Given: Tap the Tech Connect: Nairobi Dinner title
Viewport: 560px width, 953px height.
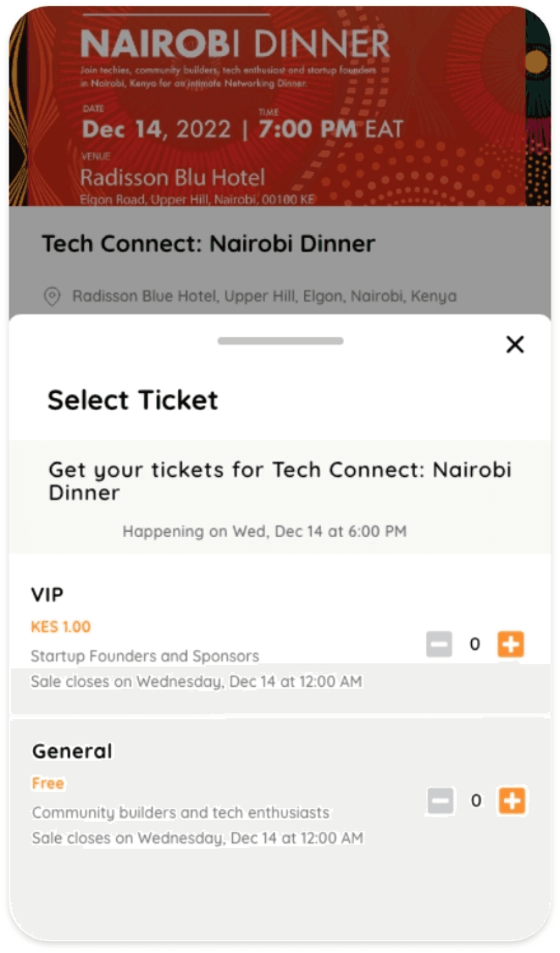Looking at the screenshot, I should (x=208, y=244).
